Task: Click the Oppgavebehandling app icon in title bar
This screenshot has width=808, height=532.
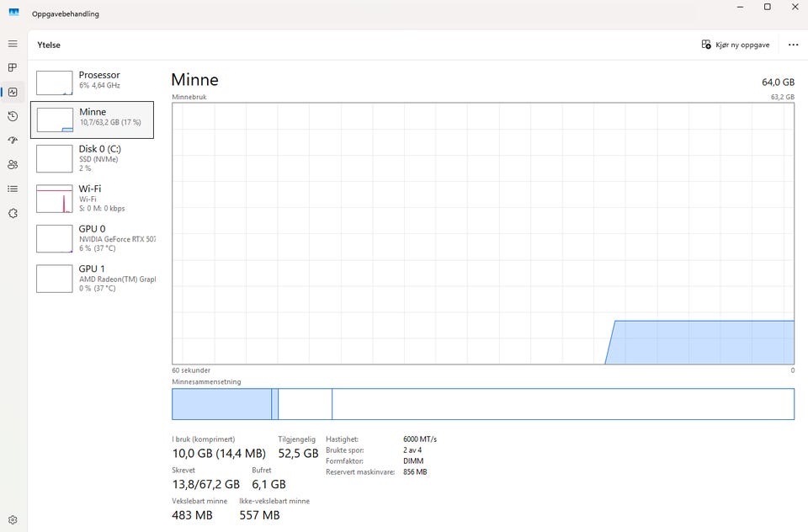Action: 13,13
